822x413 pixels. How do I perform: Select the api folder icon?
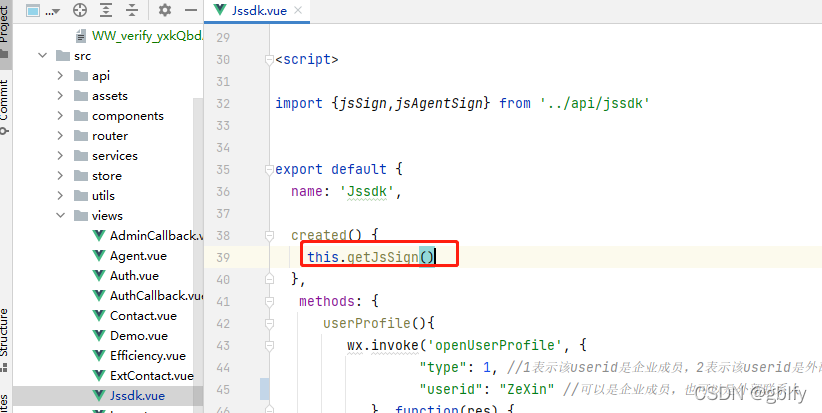81,75
